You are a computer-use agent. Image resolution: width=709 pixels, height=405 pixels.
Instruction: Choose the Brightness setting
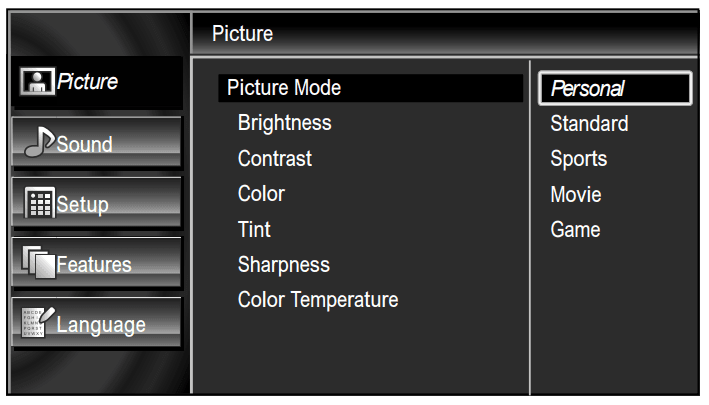285,123
